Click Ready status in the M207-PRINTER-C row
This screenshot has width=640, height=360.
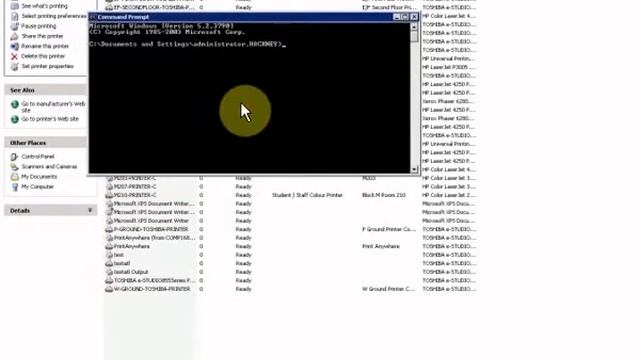coord(243,187)
